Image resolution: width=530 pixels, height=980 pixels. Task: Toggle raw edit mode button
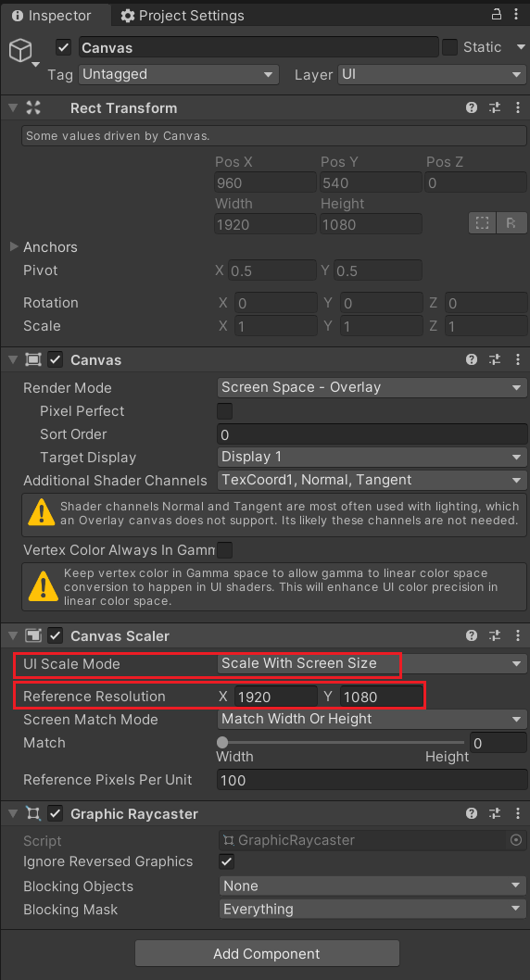coord(511,223)
